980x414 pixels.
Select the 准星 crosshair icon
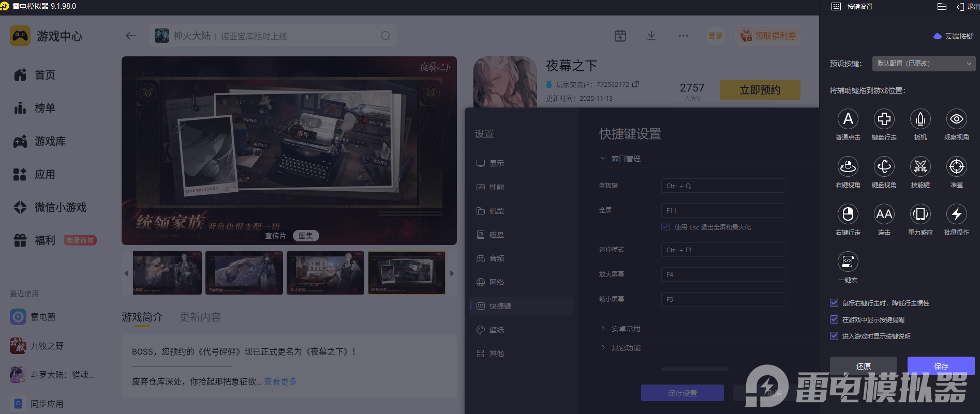[956, 167]
